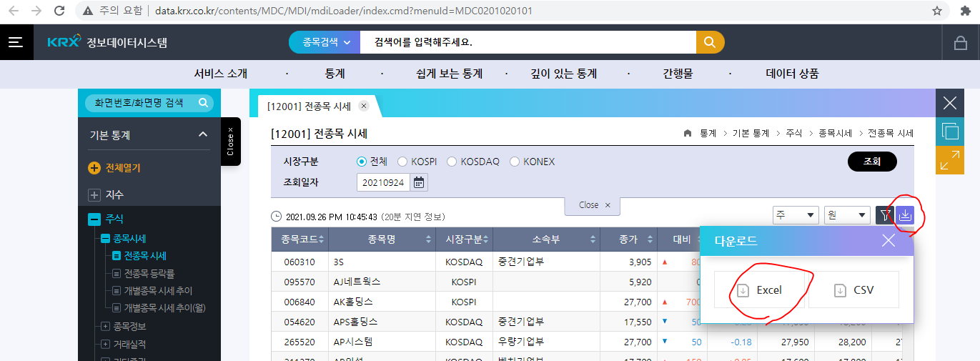
Task: Click the filter funnel icon
Action: 885,214
